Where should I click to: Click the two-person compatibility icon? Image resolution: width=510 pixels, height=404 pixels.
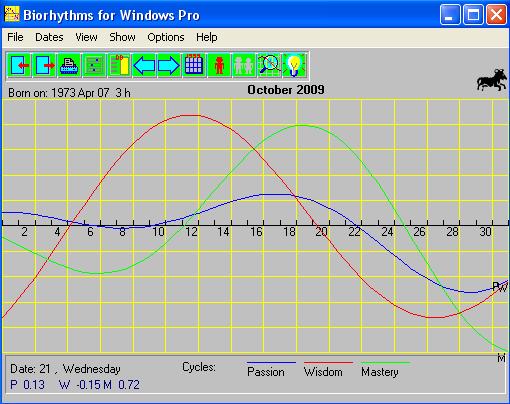[x=244, y=65]
